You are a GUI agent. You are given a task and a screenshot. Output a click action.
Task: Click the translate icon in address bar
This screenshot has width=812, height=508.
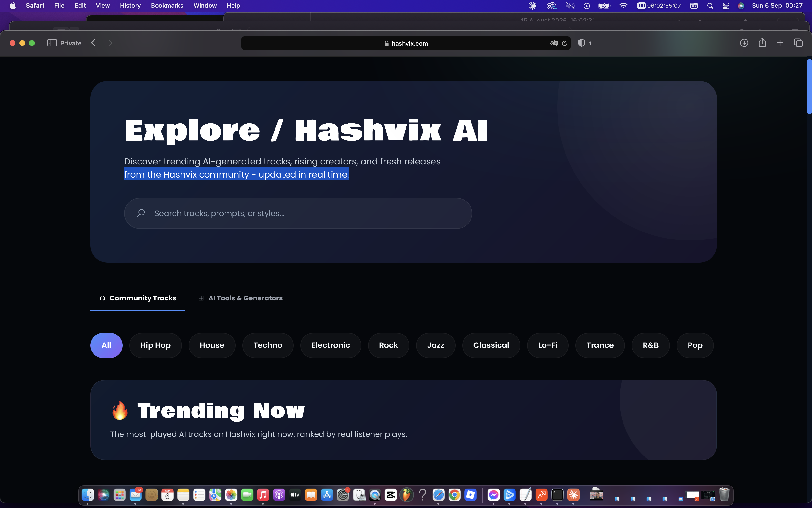click(554, 43)
